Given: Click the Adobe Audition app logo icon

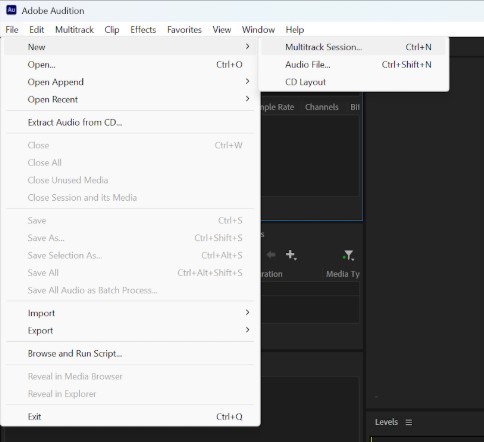Looking at the screenshot, I should coord(11,10).
